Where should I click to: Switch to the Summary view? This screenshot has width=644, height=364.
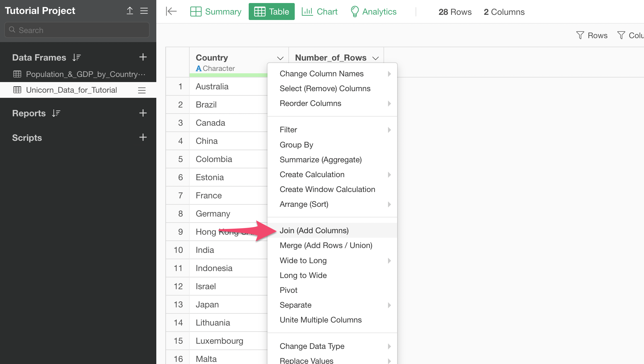pyautogui.click(x=216, y=12)
